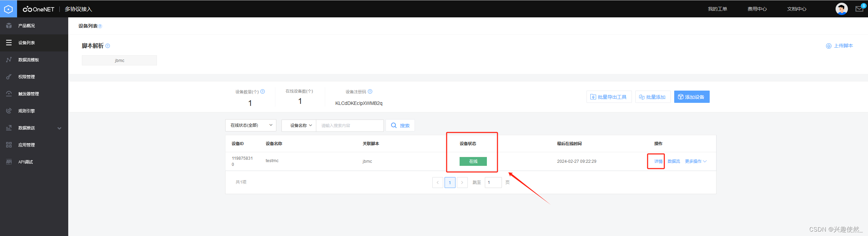Open 详情 for device testmc
868x236 pixels.
tap(658, 161)
